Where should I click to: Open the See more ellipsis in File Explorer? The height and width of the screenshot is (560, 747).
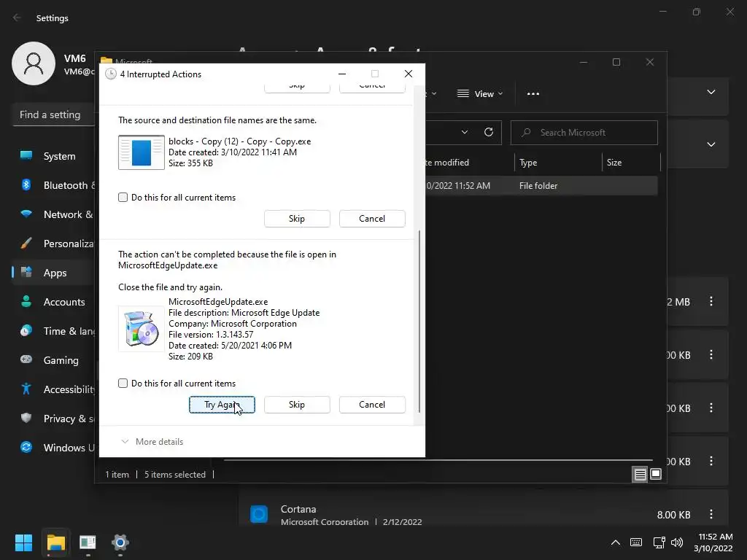click(533, 94)
